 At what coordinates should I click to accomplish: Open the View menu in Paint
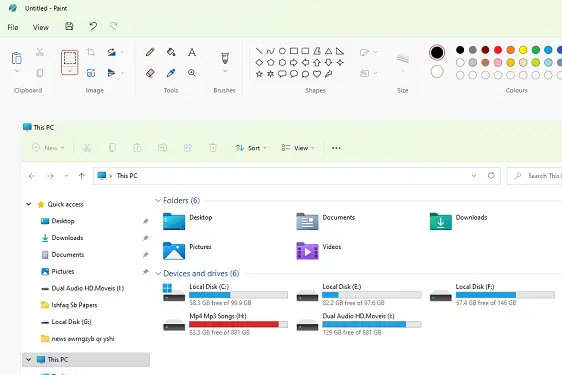click(x=41, y=27)
